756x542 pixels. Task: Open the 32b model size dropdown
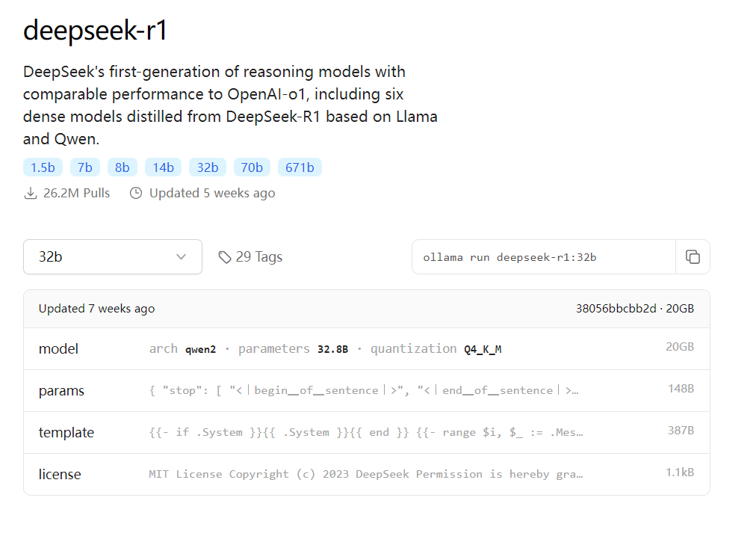(x=112, y=257)
